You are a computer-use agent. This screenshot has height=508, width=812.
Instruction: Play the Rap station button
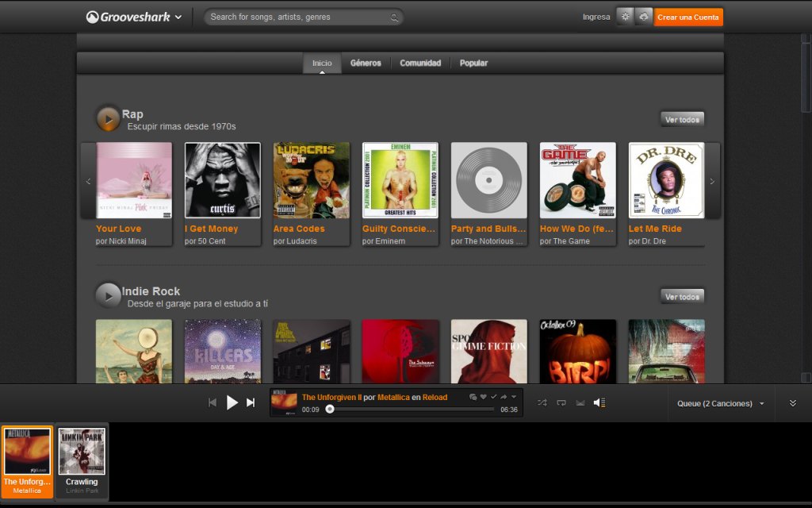[x=108, y=119]
